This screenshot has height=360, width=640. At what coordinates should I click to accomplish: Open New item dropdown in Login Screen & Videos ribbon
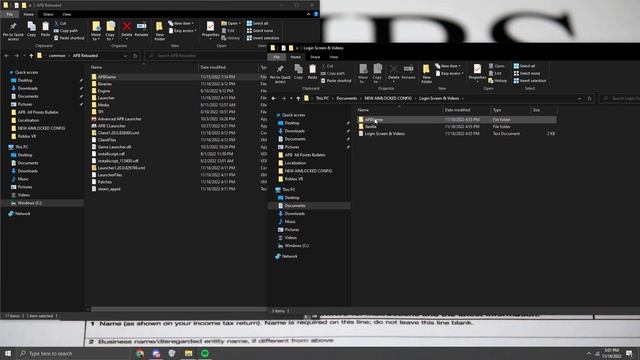[x=448, y=66]
